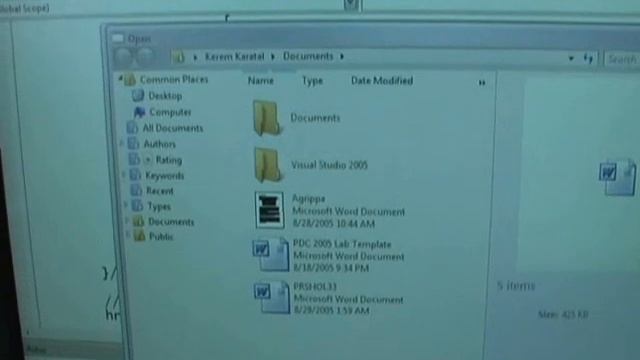This screenshot has height=360, width=640.
Task: Select Public folder in navigation pane
Action: pos(161,237)
